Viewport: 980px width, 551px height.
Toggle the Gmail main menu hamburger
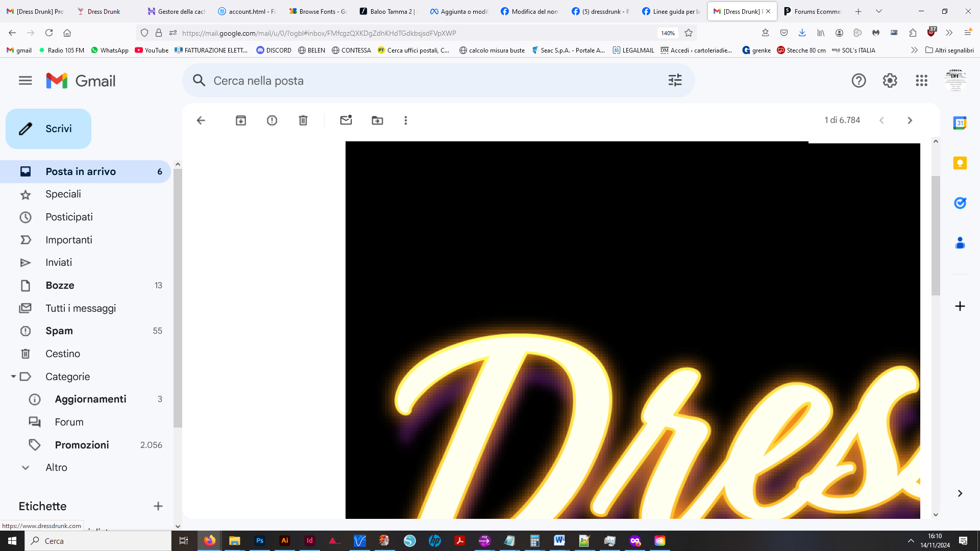pyautogui.click(x=25, y=81)
